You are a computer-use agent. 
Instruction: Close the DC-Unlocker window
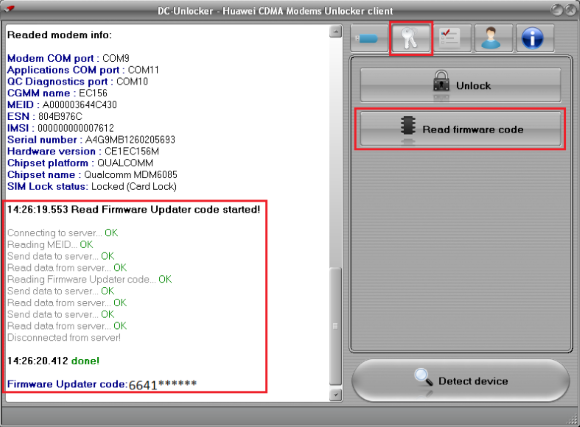(x=571, y=10)
